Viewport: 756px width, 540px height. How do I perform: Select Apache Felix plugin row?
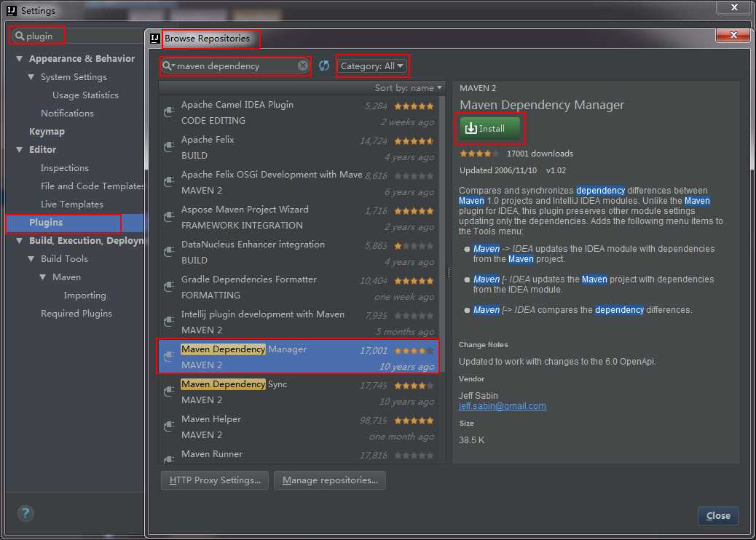[299, 148]
